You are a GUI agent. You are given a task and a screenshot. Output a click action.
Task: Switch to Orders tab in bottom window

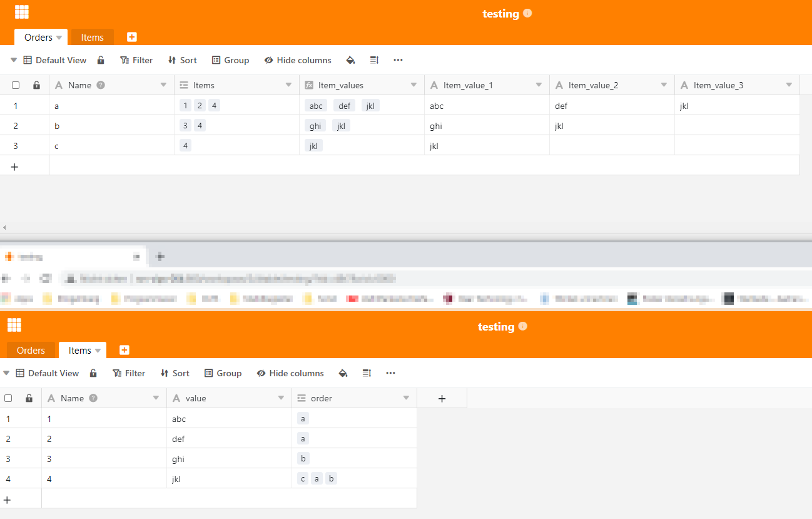(x=31, y=351)
